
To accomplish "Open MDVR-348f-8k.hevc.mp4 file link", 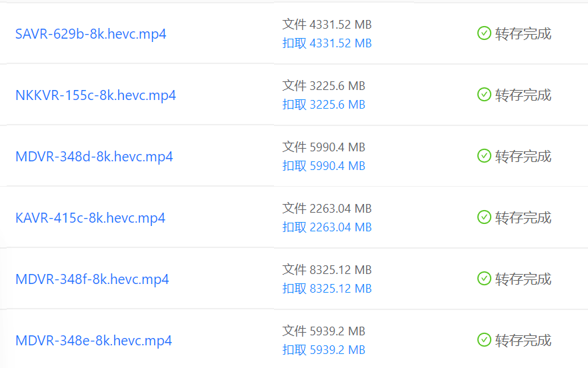I will pos(92,279).
